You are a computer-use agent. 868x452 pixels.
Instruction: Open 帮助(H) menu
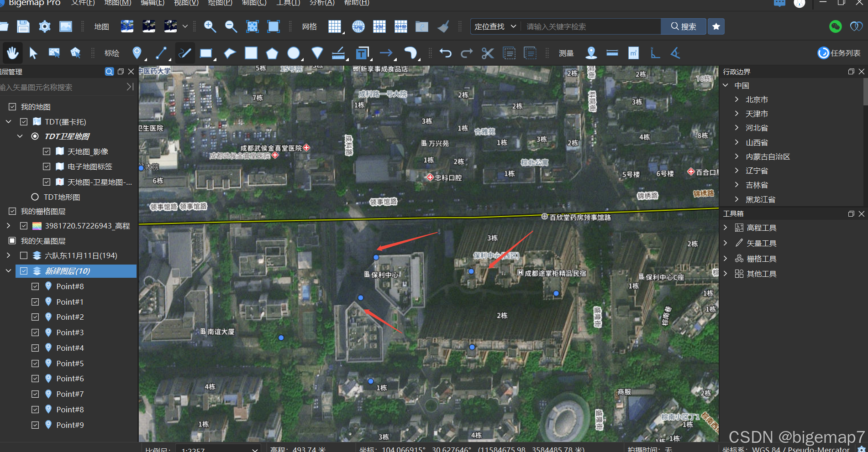coord(357,3)
